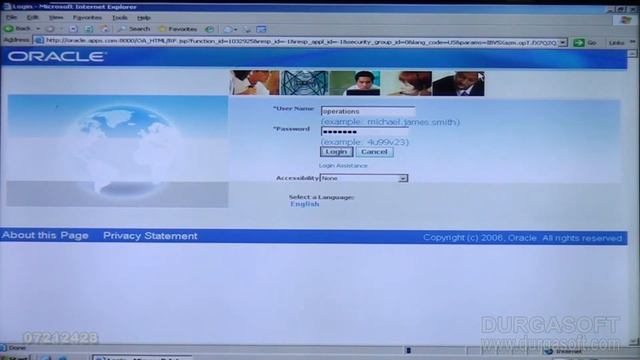Click the browser address URL field
640x360 pixels.
(300, 41)
